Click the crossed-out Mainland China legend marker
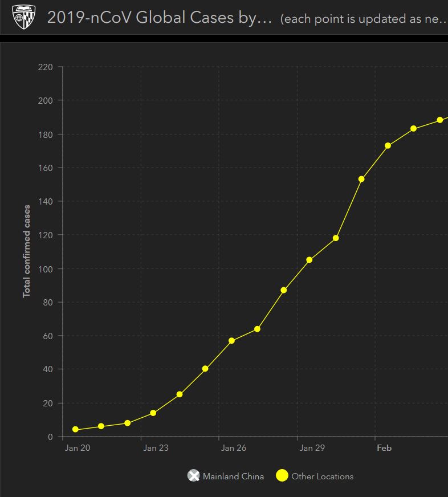 [194, 476]
